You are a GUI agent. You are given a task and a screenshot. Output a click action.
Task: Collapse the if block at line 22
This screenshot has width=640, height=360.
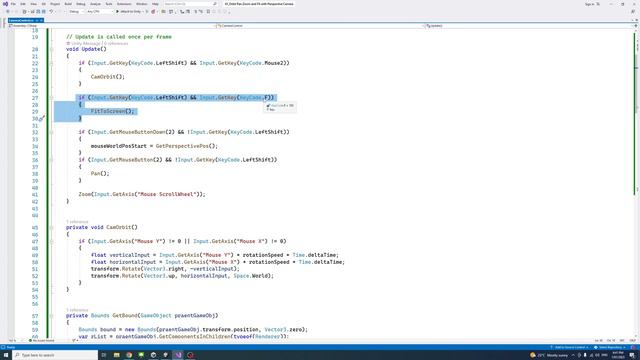pyautogui.click(x=51, y=63)
